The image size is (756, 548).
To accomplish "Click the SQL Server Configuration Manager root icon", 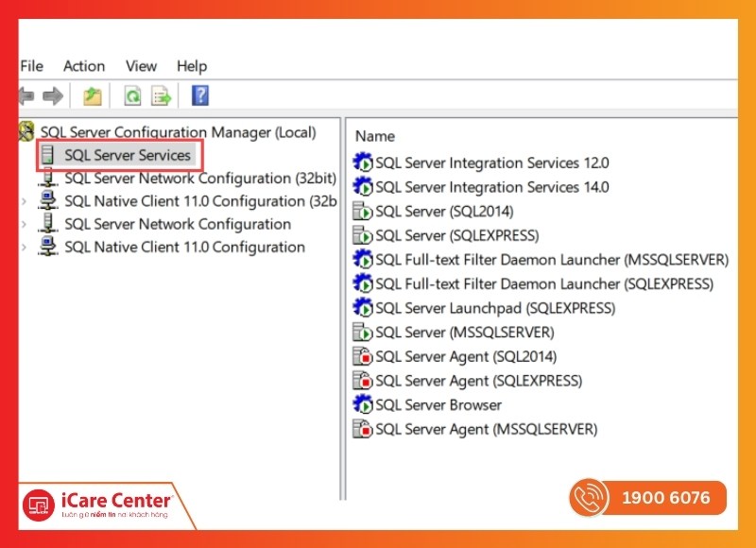I will point(26,131).
